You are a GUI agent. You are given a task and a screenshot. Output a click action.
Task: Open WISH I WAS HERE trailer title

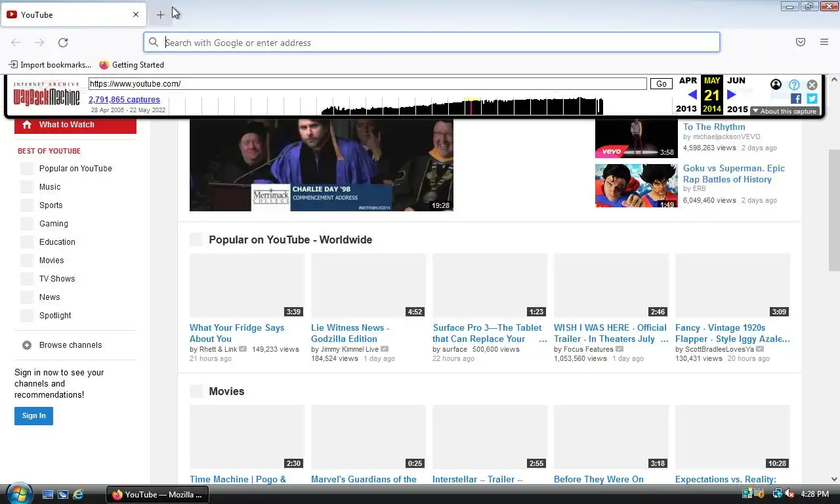click(611, 333)
